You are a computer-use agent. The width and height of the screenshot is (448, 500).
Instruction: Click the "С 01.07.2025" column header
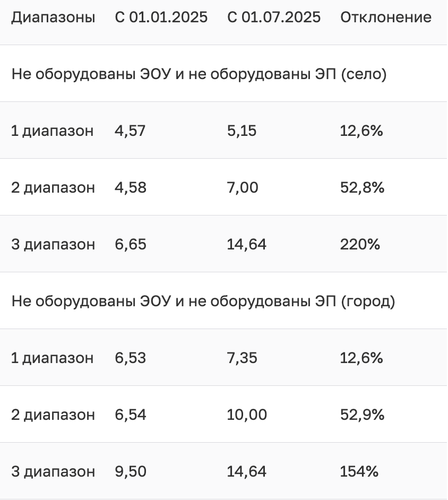(x=274, y=18)
